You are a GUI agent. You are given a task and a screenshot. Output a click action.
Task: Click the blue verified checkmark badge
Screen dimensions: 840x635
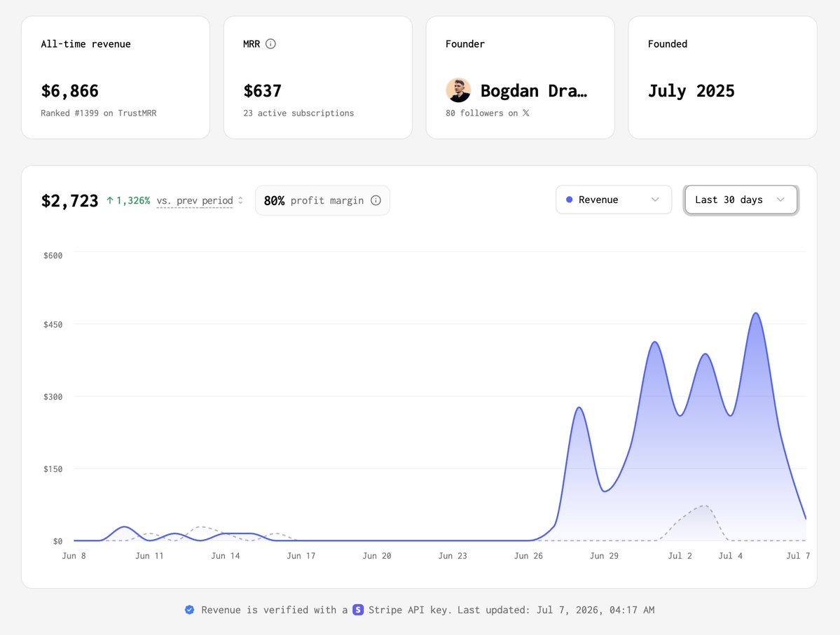click(x=190, y=610)
